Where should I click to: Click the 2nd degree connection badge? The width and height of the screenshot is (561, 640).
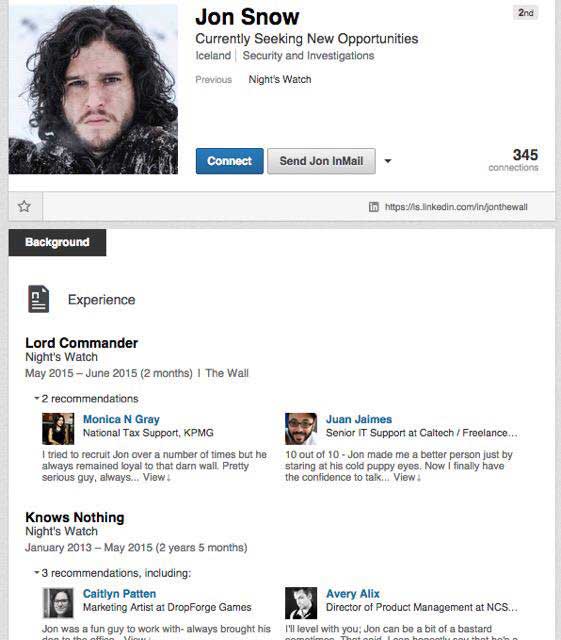click(525, 13)
